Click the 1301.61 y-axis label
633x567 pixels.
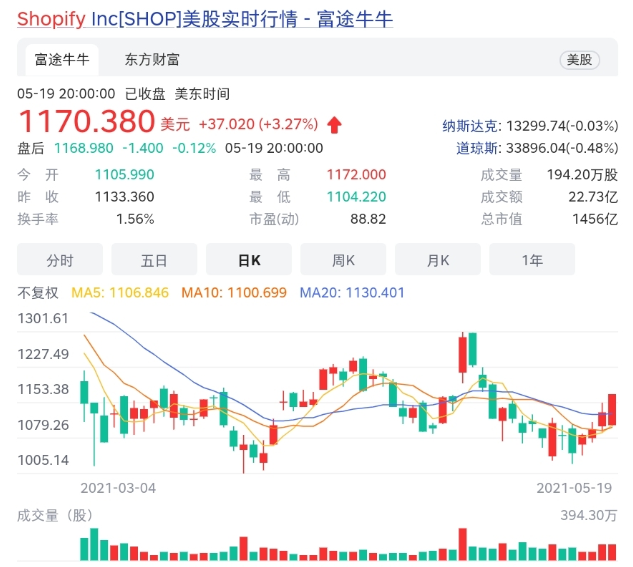click(43, 318)
